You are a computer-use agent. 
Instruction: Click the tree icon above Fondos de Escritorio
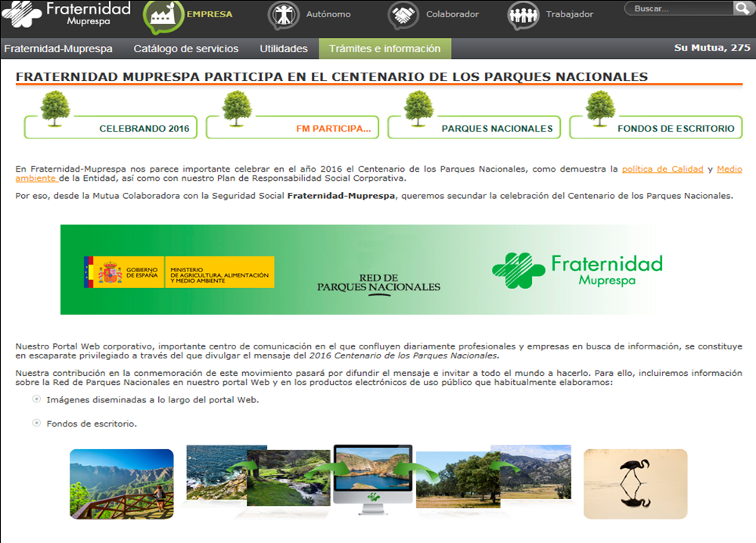(x=600, y=109)
